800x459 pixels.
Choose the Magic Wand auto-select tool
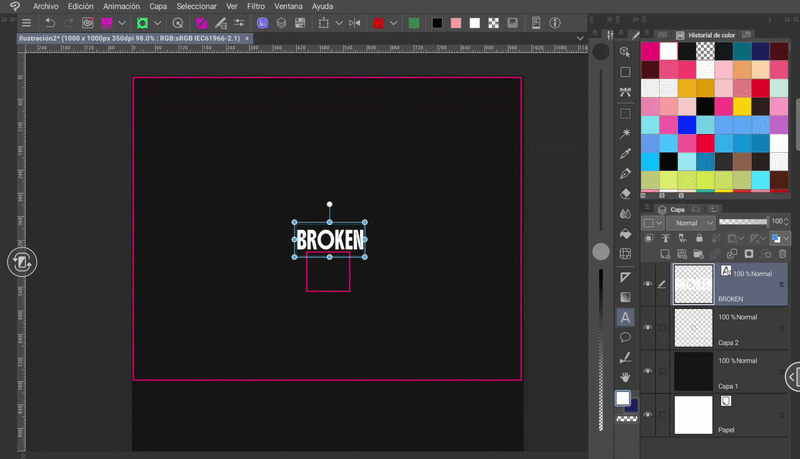(625, 133)
